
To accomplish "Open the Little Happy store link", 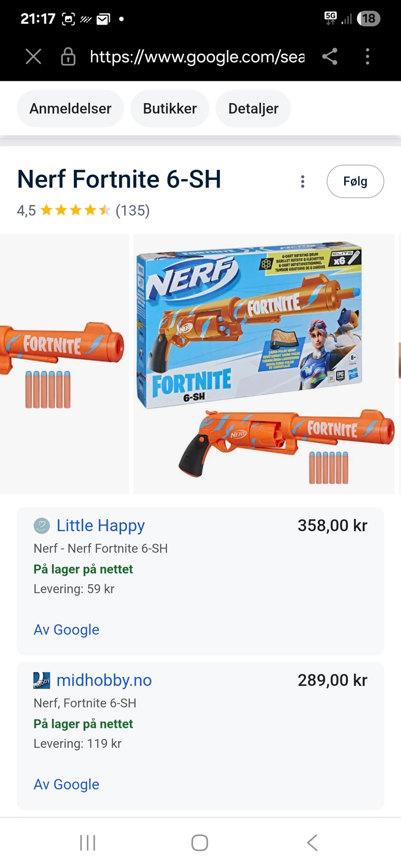I will 101,525.
